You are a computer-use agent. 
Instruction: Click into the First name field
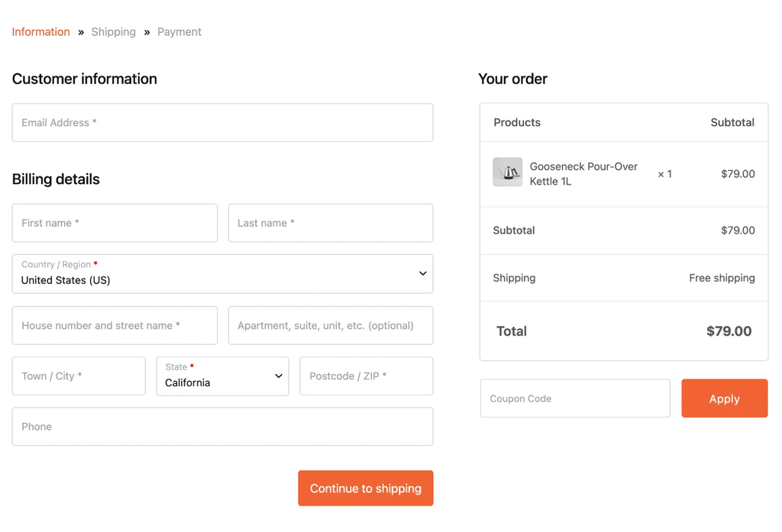[115, 223]
